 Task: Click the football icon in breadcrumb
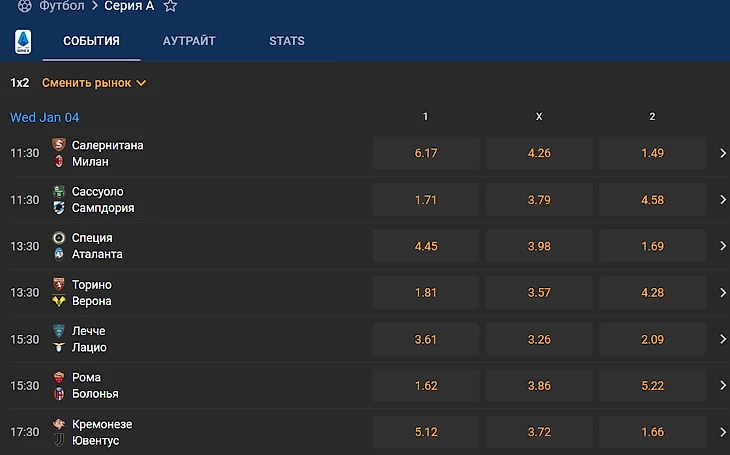tap(25, 6)
